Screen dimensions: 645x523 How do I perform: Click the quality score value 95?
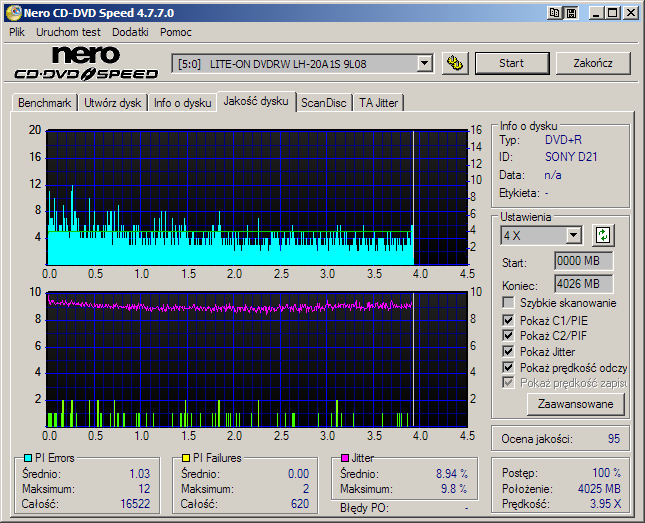613,439
